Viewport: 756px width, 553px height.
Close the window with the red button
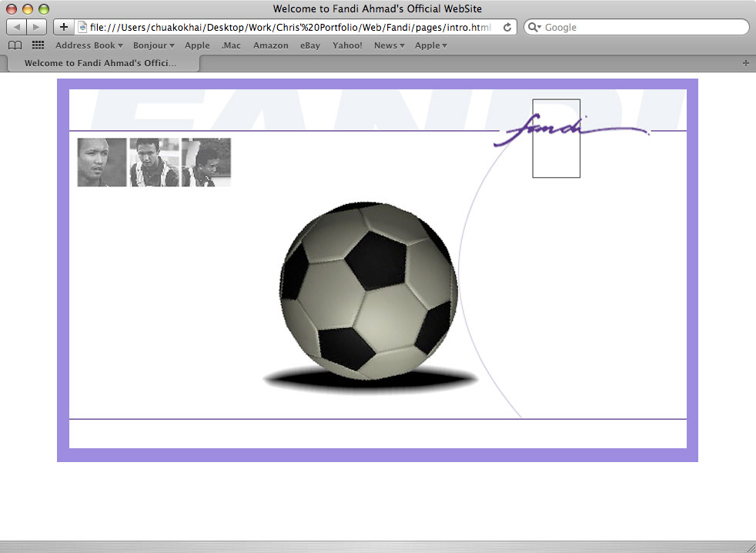point(12,8)
